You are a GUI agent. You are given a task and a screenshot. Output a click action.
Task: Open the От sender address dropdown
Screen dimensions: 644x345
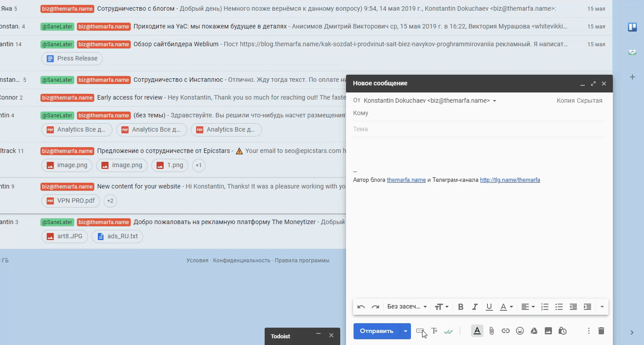click(x=495, y=101)
